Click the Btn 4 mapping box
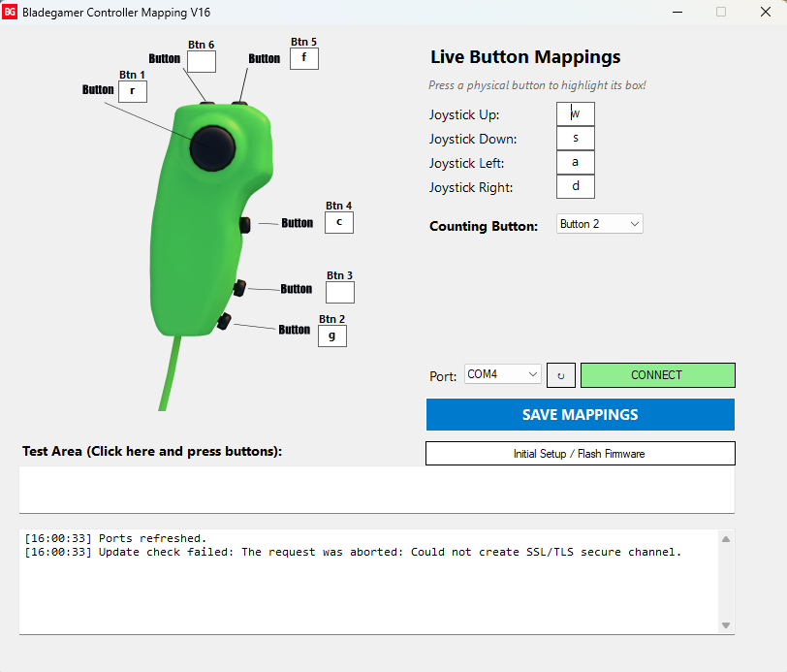Screen dimensions: 787x672 pyautogui.click(x=339, y=222)
